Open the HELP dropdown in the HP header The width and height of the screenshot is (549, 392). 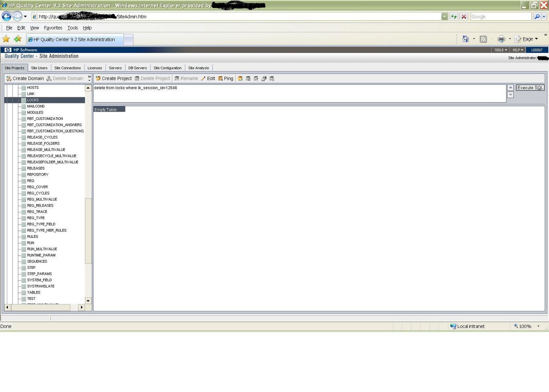coord(518,50)
